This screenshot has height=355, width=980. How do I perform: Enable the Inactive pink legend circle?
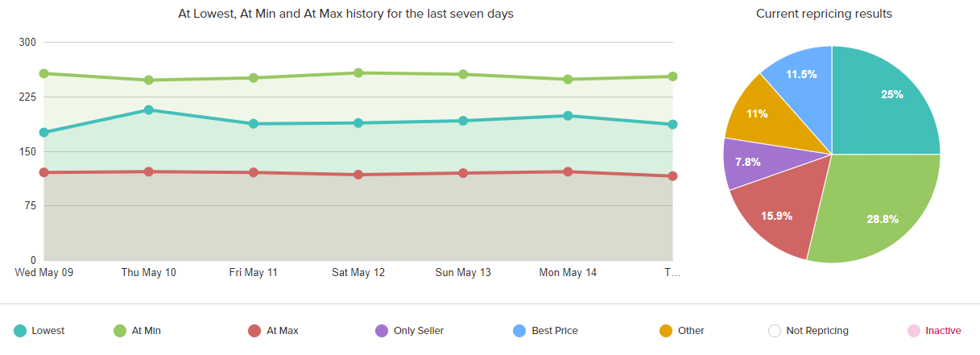[913, 331]
